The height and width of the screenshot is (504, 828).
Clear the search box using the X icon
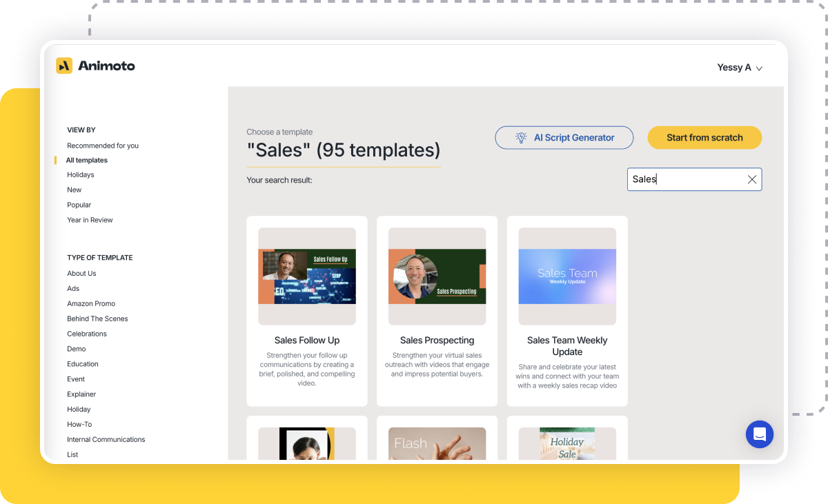pyautogui.click(x=751, y=179)
